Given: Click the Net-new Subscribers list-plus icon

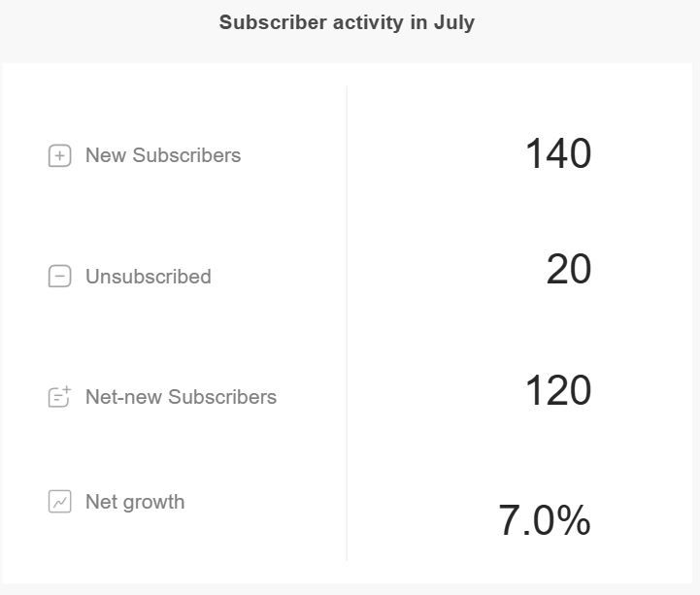Looking at the screenshot, I should click(x=59, y=397).
